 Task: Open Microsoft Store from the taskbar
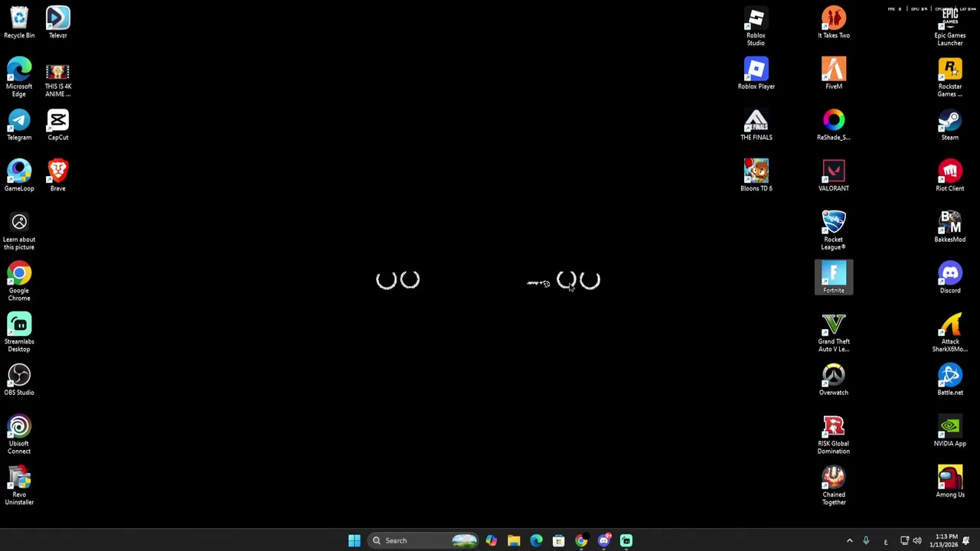[559, 540]
